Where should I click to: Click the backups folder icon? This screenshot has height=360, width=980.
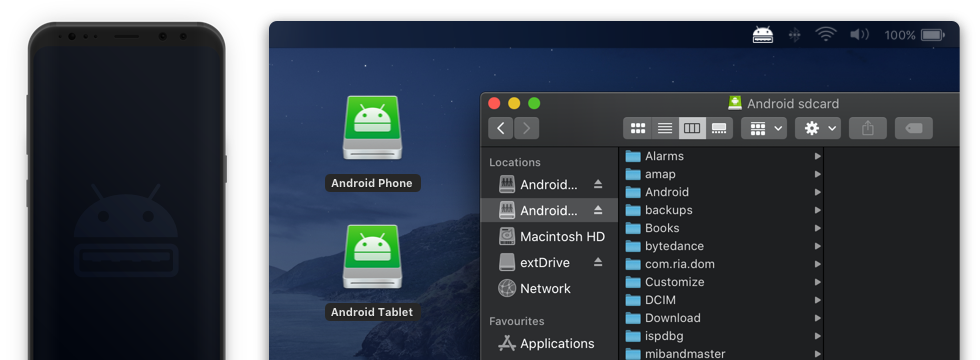tap(633, 211)
